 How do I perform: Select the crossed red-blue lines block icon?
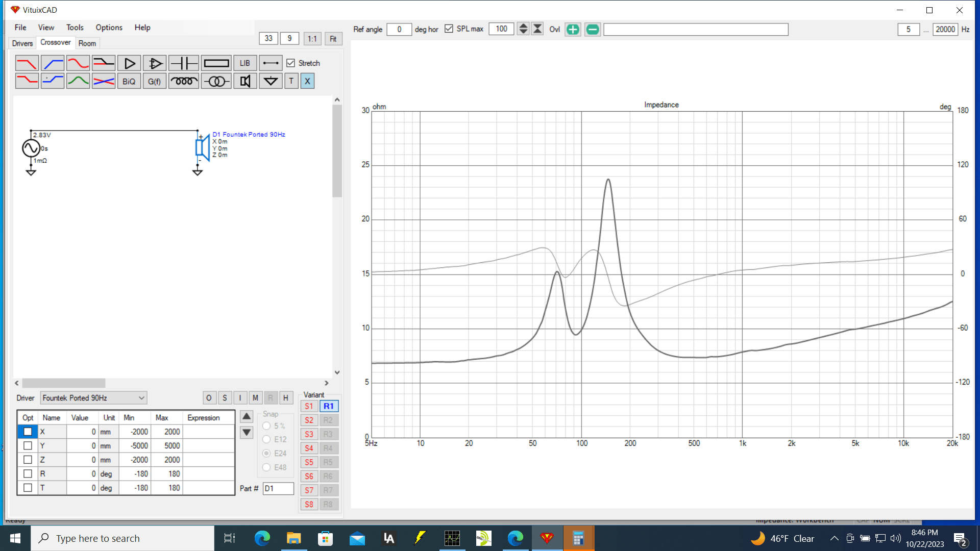coord(104,81)
